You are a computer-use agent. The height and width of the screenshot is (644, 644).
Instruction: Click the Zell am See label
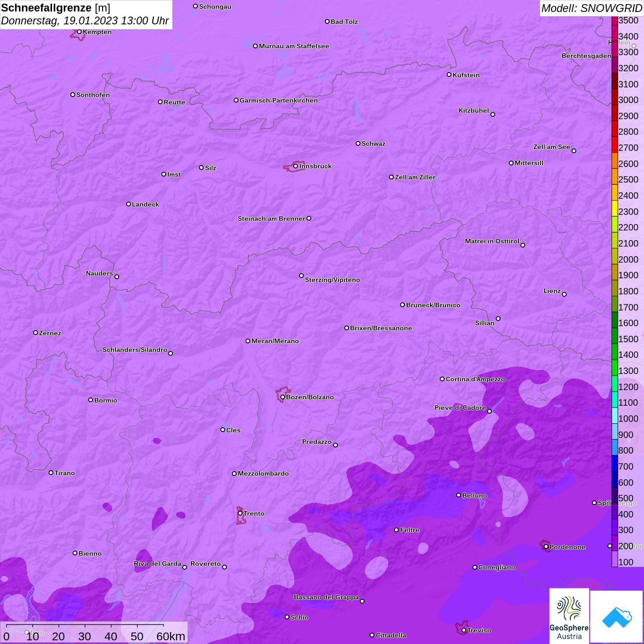[x=552, y=147]
